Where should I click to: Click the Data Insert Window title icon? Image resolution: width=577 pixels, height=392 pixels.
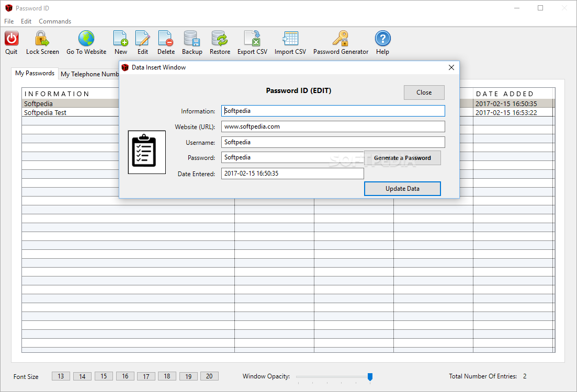click(x=125, y=67)
